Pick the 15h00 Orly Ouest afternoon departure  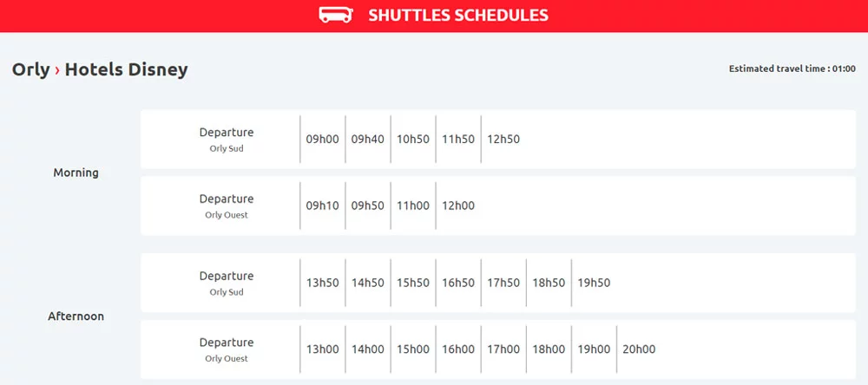(413, 349)
